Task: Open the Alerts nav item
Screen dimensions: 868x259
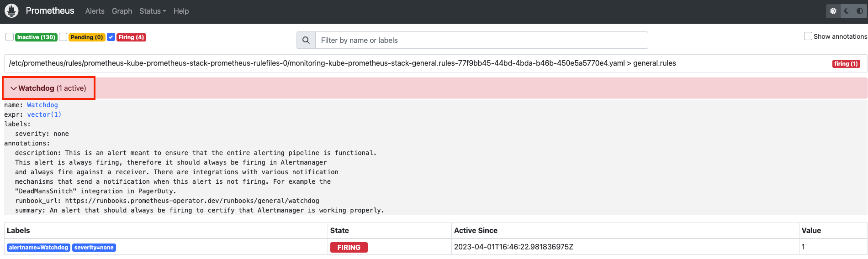Action: pyautogui.click(x=95, y=11)
